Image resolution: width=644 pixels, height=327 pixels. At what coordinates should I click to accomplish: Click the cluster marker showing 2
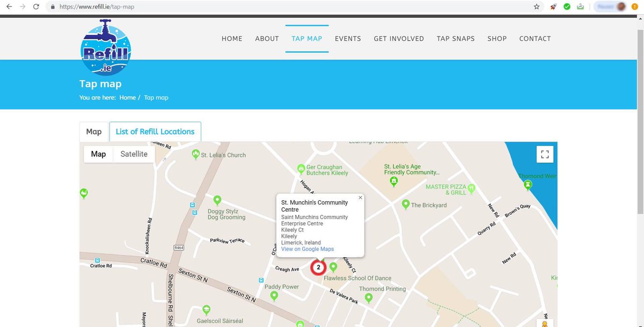click(x=318, y=267)
